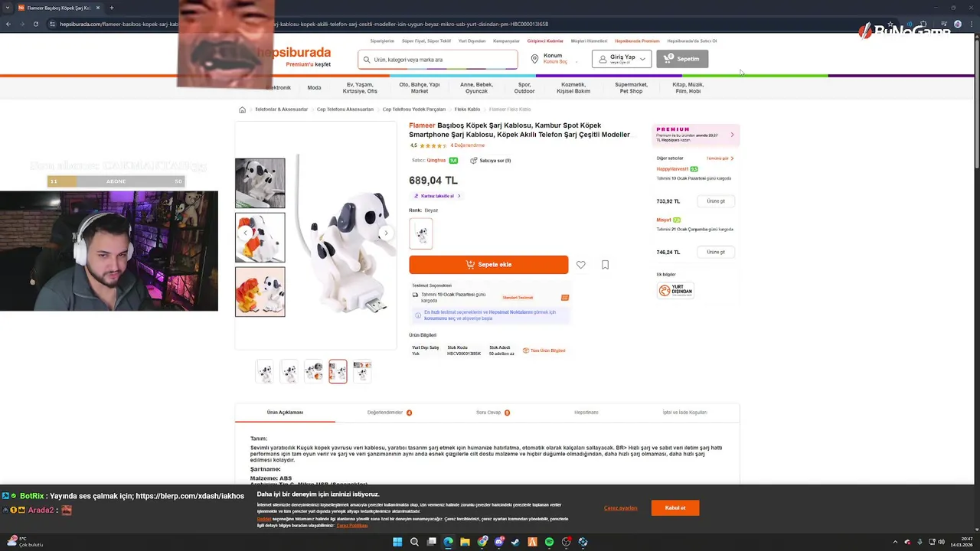Expand the Premium banner chevron
980x551 pixels.
click(732, 135)
